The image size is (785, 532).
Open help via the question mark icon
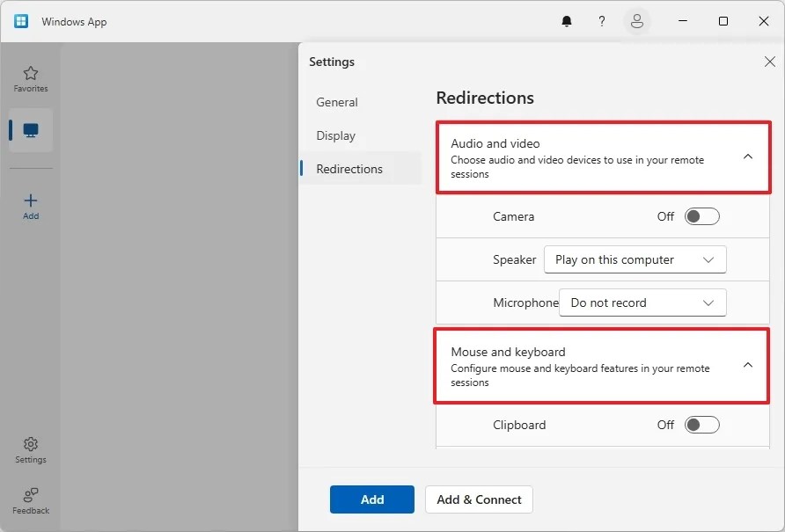[x=602, y=21]
